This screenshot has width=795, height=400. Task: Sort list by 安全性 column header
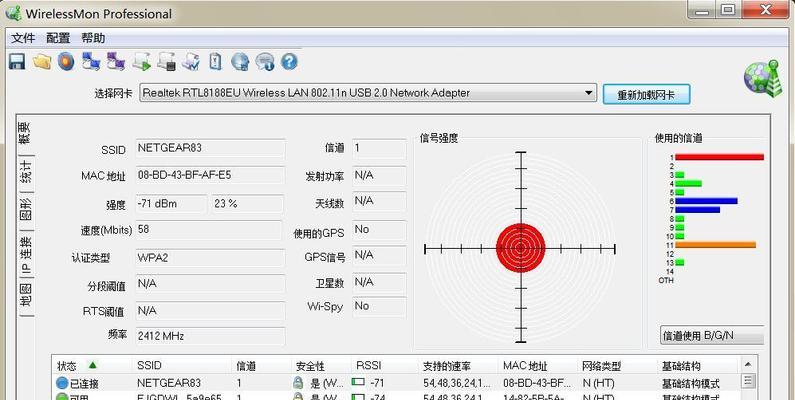click(321, 366)
